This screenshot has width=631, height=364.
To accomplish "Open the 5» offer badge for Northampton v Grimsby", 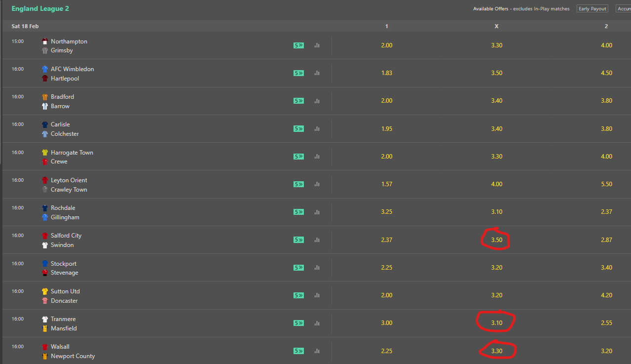I will [298, 45].
